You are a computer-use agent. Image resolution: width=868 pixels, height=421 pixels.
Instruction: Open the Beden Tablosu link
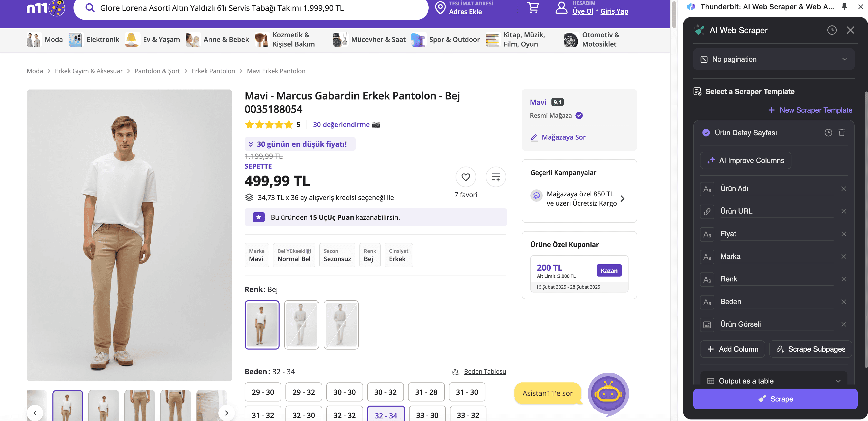485,371
